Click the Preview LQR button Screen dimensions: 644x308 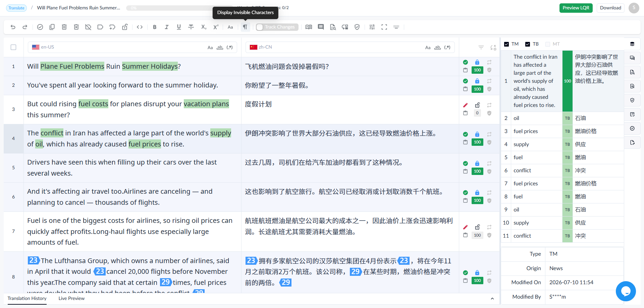click(576, 8)
